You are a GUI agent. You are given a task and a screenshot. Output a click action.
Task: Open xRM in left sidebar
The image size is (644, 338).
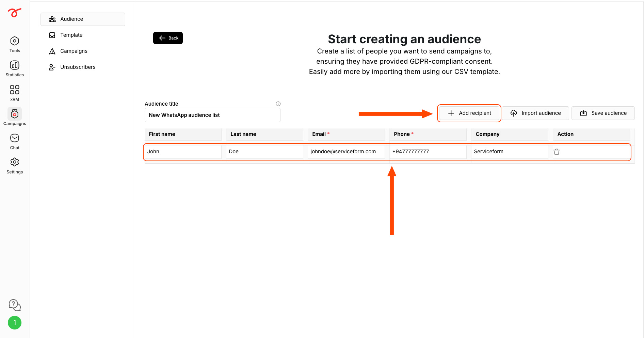[x=15, y=93]
